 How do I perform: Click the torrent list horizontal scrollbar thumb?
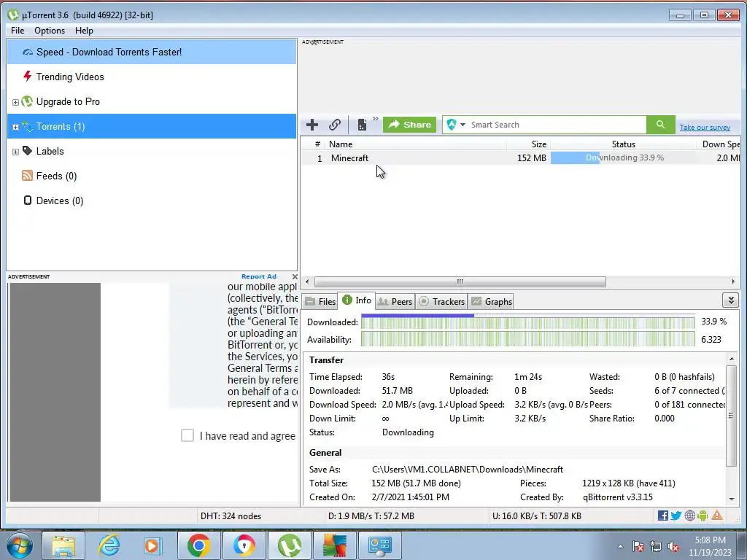pos(460,281)
